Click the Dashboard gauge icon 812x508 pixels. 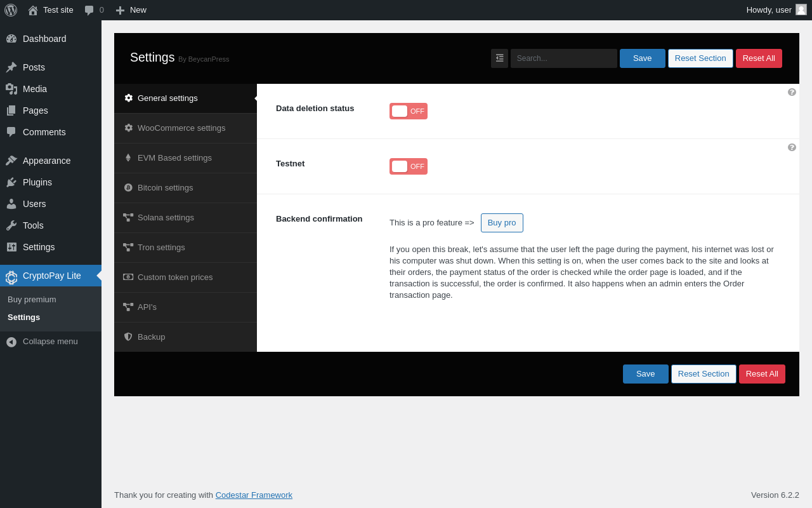pos(11,39)
